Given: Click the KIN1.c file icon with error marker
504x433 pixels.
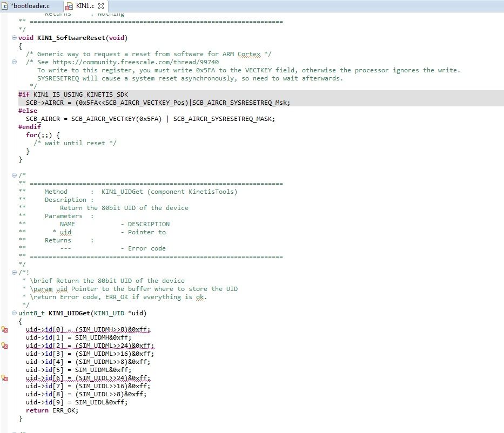Looking at the screenshot, I should point(69,6).
